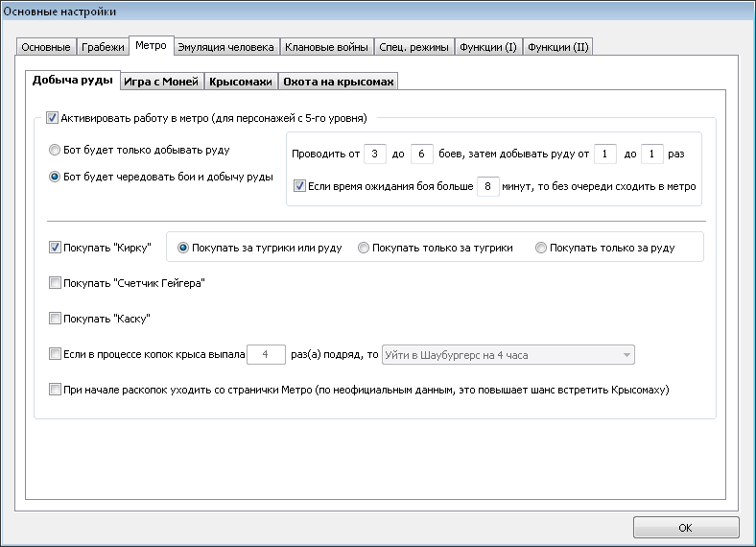This screenshot has width=756, height=547.
Task: Open the Спец. режимы tab
Action: pos(413,47)
